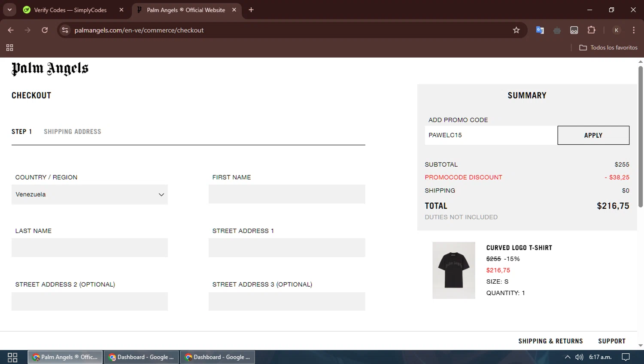The image size is (644, 364).
Task: Open the apps grid in bookmarks bar
Action: pyautogui.click(x=9, y=48)
